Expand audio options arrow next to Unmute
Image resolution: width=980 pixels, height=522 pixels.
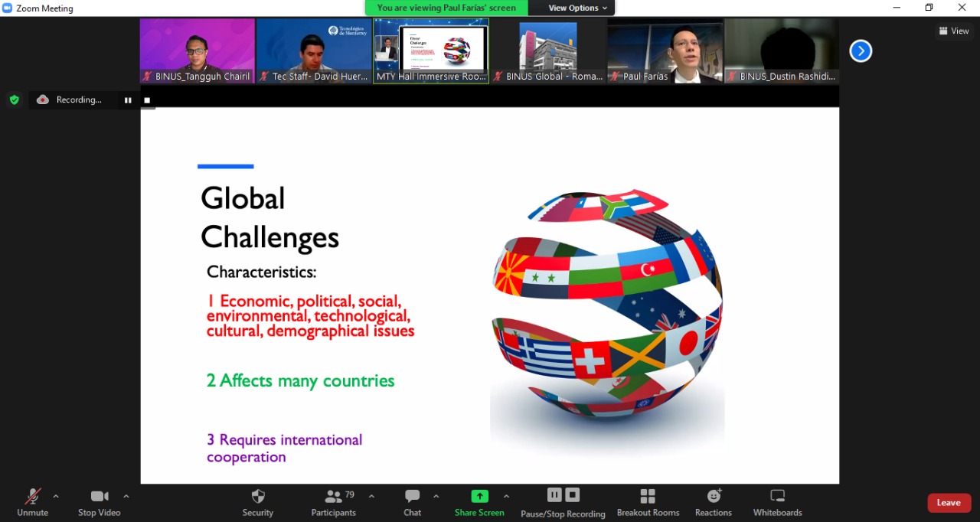[x=56, y=496]
